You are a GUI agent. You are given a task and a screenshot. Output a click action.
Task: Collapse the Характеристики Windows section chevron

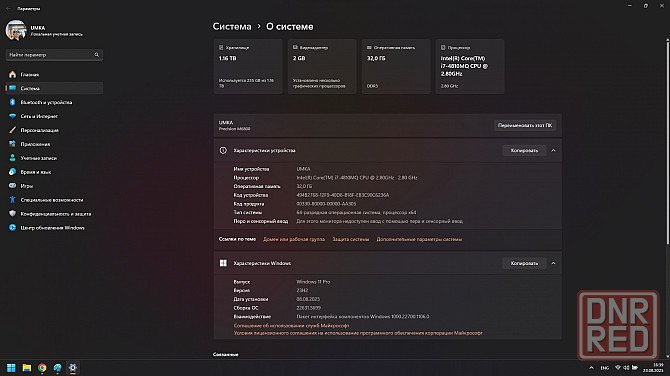pyautogui.click(x=553, y=263)
